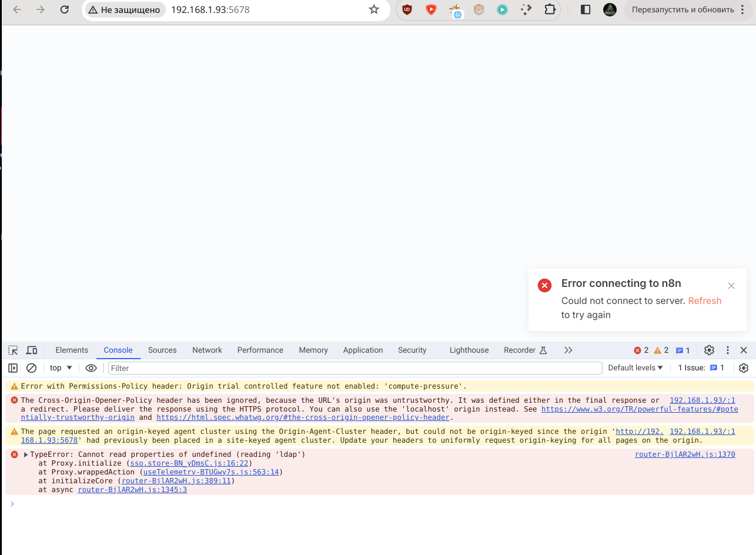Screen dimensions: 756x555
Task: Open the Recorder tab
Action: tap(526, 350)
